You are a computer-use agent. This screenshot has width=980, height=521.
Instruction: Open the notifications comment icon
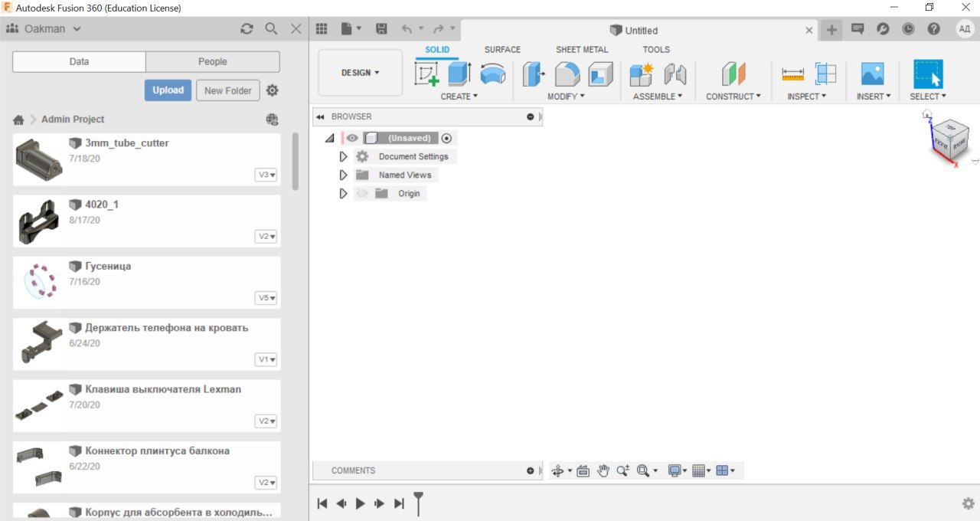857,29
